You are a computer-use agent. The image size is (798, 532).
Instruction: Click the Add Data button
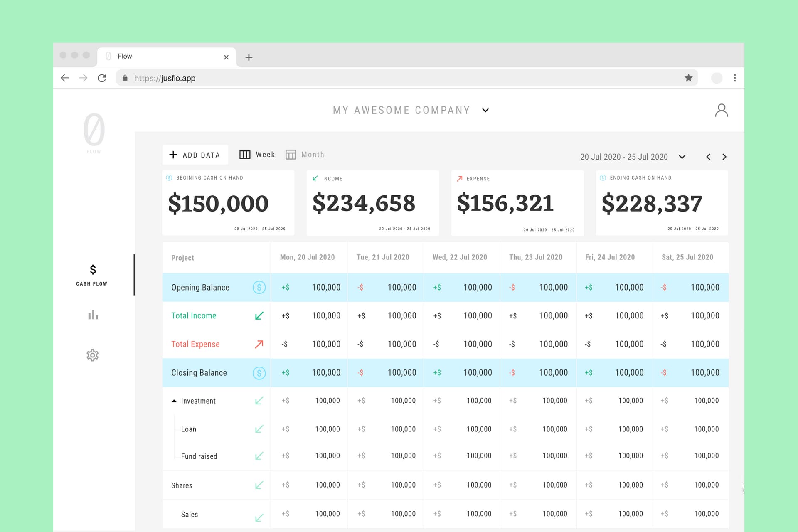tap(195, 155)
